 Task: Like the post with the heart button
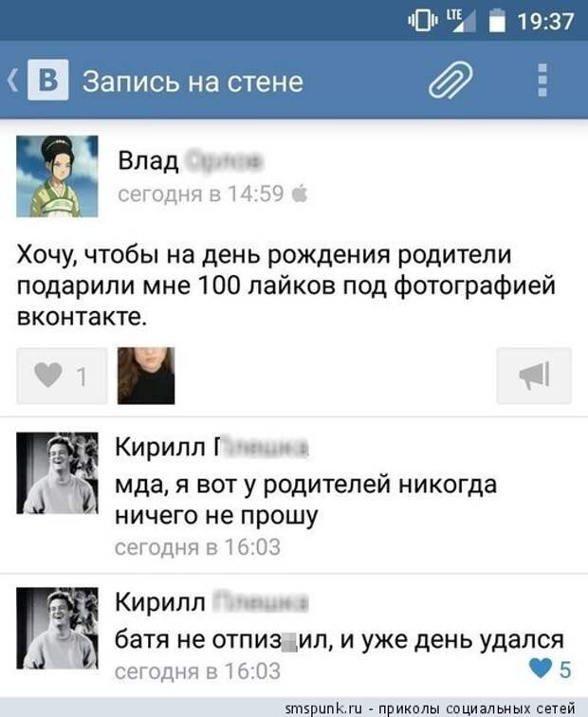tap(63, 376)
